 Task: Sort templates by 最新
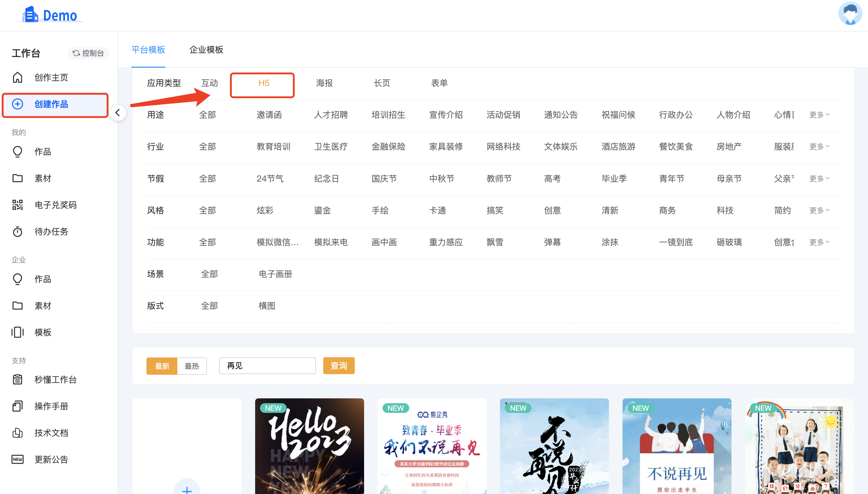[x=162, y=366]
